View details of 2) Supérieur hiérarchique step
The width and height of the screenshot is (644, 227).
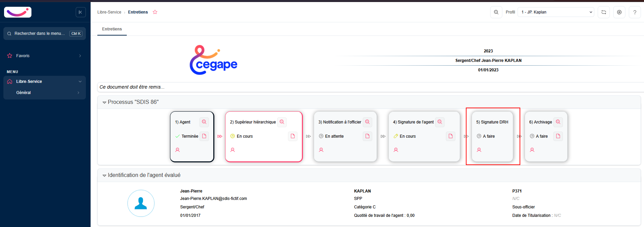tap(282, 122)
